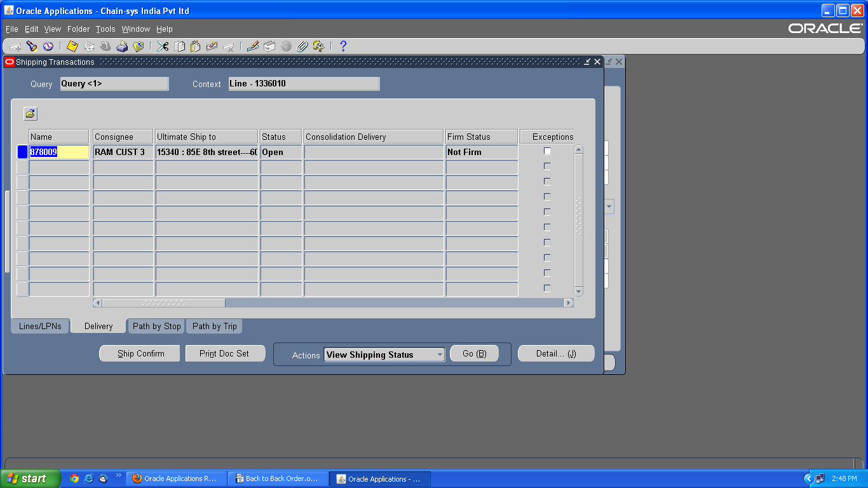The height and width of the screenshot is (488, 868).
Task: Switch to the Path by Stop tab
Action: pyautogui.click(x=157, y=326)
